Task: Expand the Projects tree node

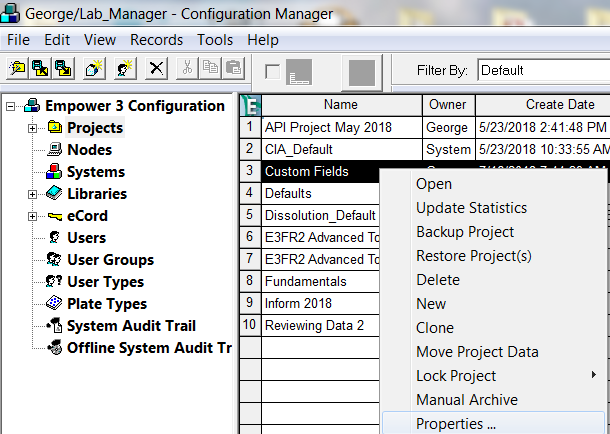Action: click(33, 128)
